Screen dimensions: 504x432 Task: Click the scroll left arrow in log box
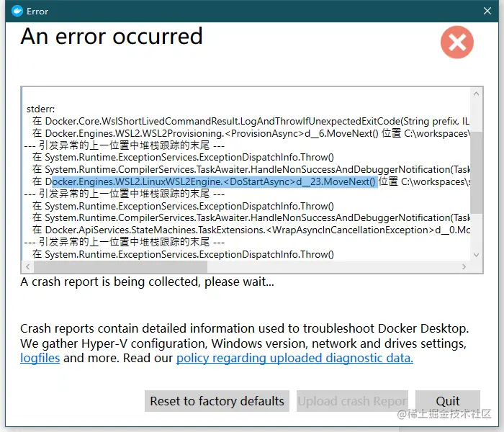(x=28, y=266)
